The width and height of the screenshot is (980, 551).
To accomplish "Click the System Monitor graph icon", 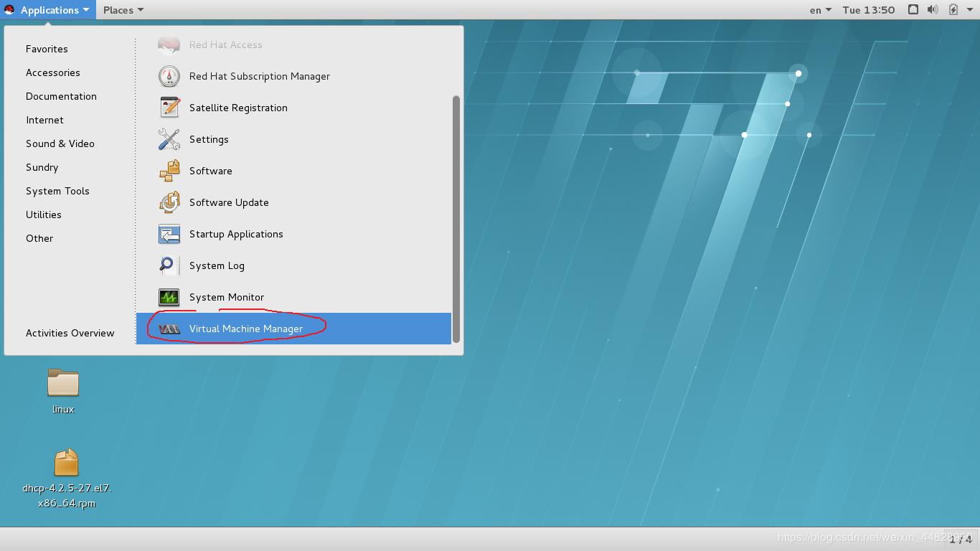I will point(169,297).
